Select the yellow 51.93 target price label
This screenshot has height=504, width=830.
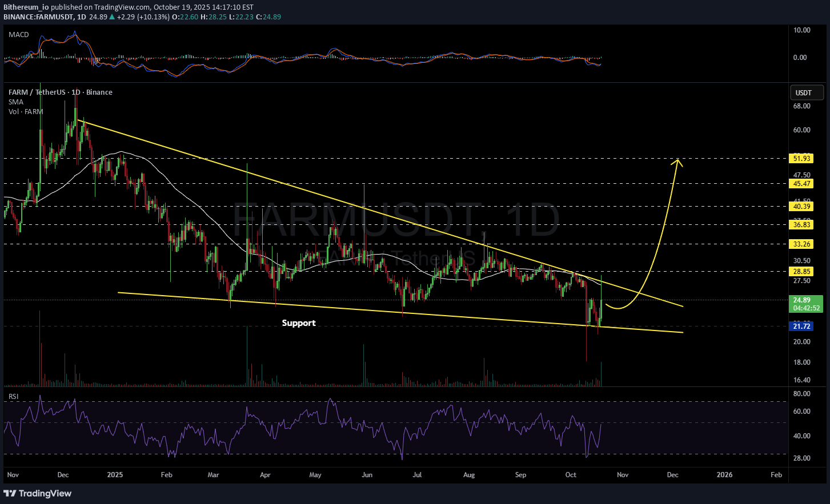(801, 159)
